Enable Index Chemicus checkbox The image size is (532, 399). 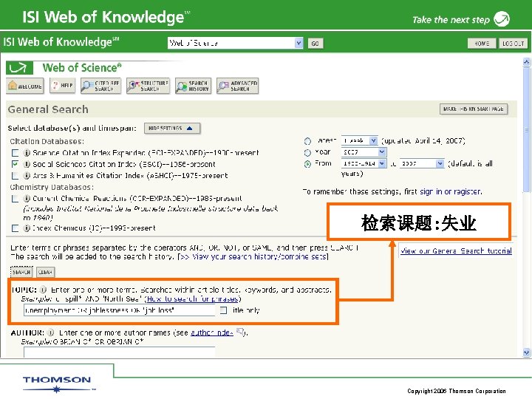pos(15,228)
